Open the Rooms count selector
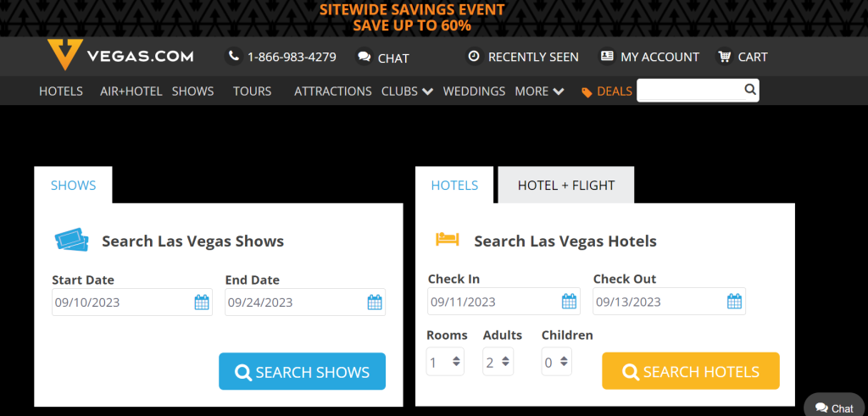This screenshot has width=868, height=416. [445, 363]
